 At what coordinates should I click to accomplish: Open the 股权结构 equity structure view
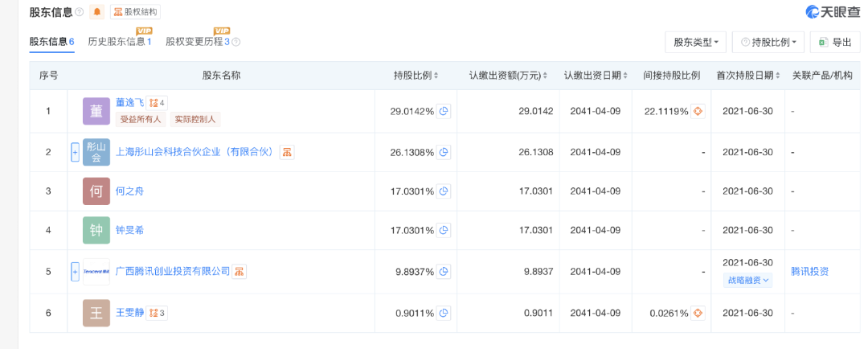pyautogui.click(x=135, y=12)
